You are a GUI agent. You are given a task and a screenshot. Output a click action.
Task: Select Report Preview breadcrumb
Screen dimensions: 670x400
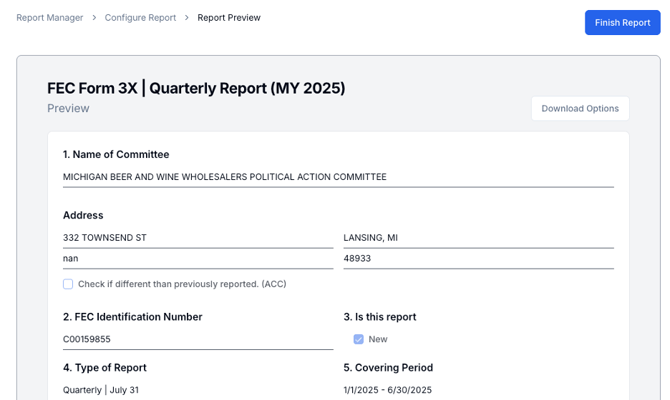click(x=229, y=18)
